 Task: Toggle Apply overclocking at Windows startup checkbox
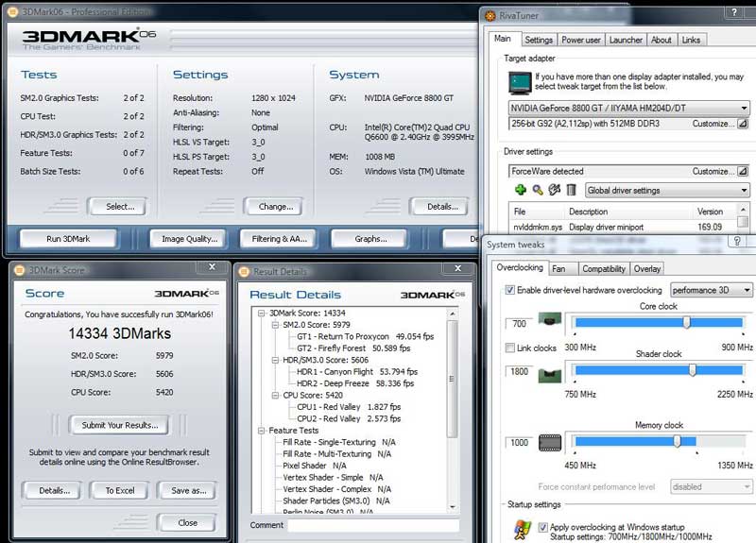pos(542,527)
